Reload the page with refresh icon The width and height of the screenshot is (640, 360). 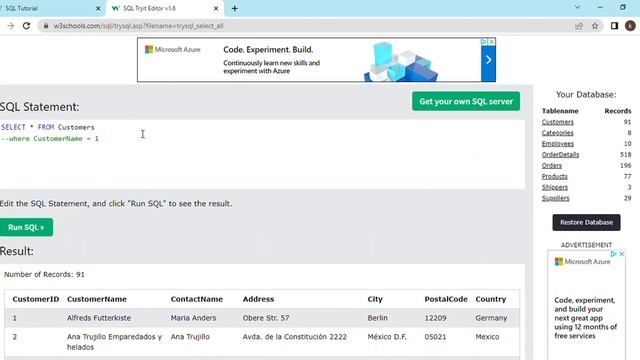point(27,26)
